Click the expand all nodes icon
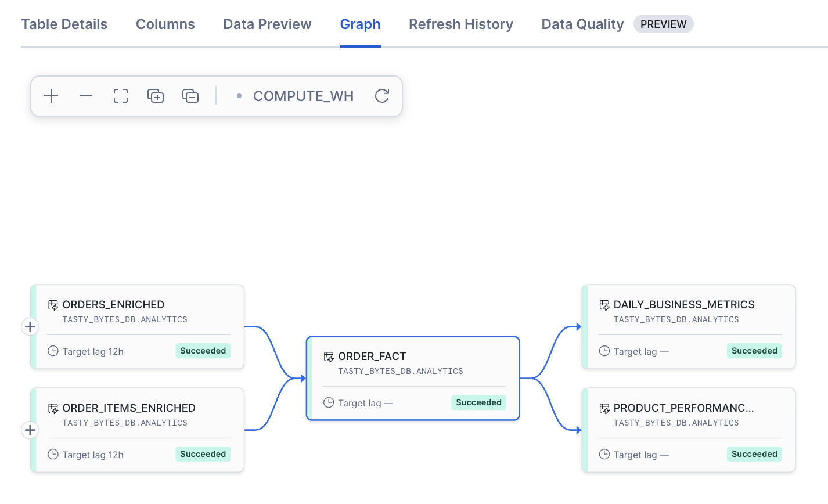Screen dimensions: 828x504 pyautogui.click(x=156, y=96)
